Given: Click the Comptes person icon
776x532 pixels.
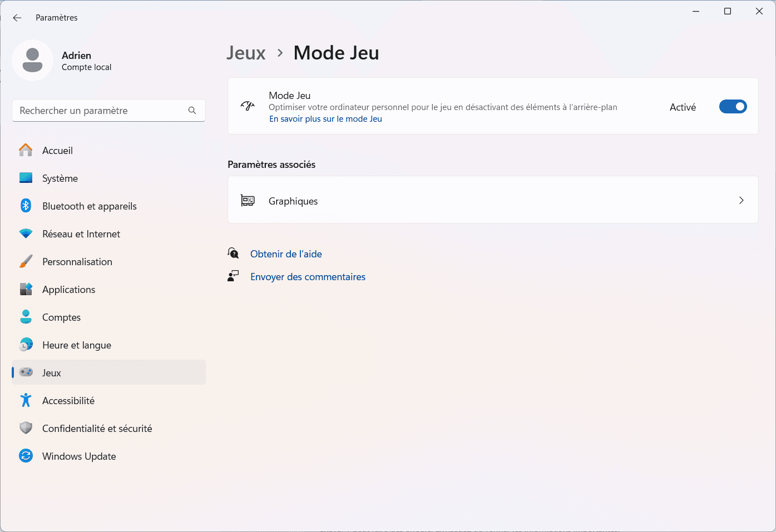Looking at the screenshot, I should (x=26, y=317).
